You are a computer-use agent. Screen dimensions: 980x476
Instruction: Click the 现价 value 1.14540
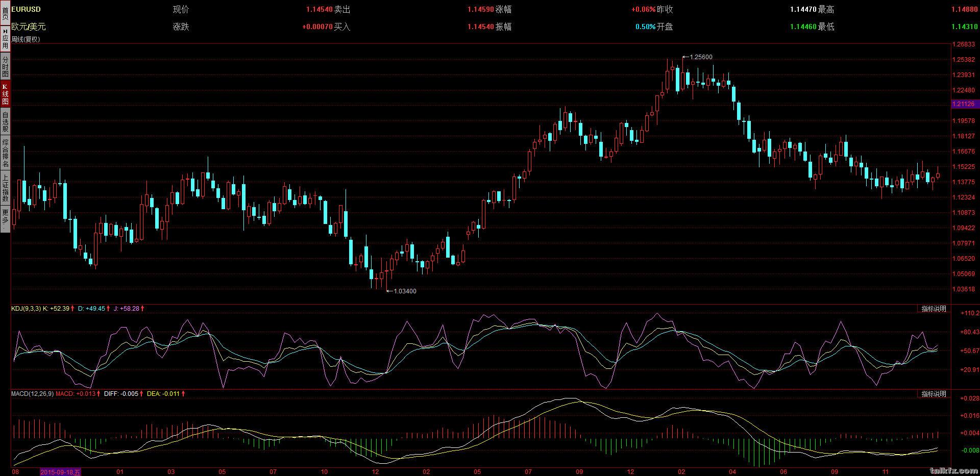pyautogui.click(x=320, y=9)
